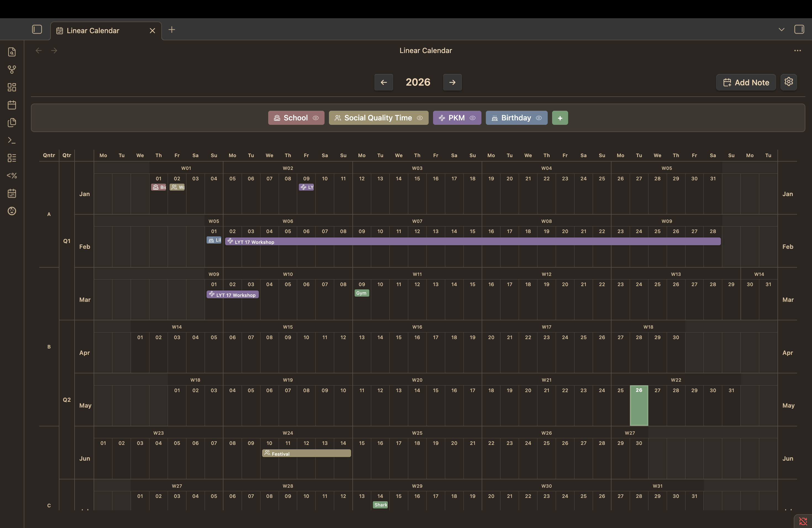Go to previous year 2025

383,82
